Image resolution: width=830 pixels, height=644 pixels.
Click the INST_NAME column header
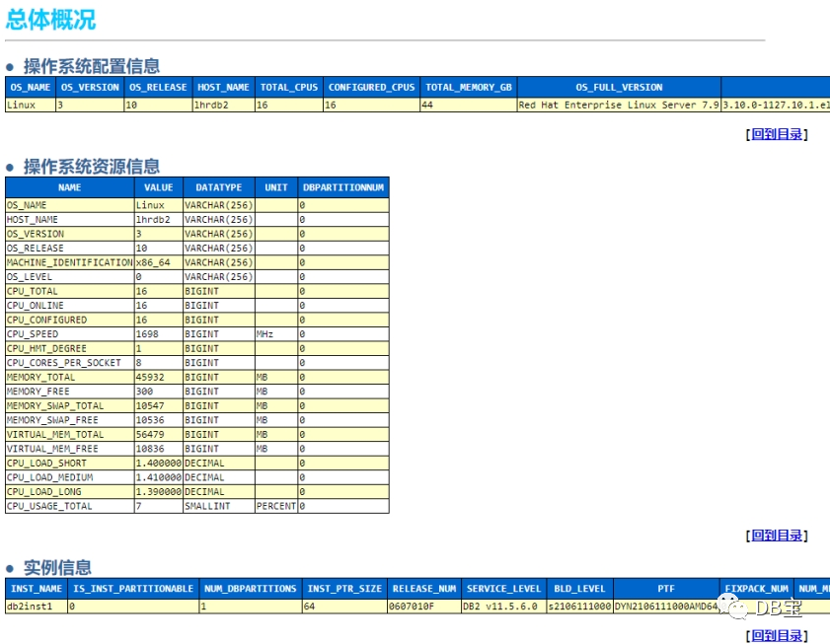[37, 589]
